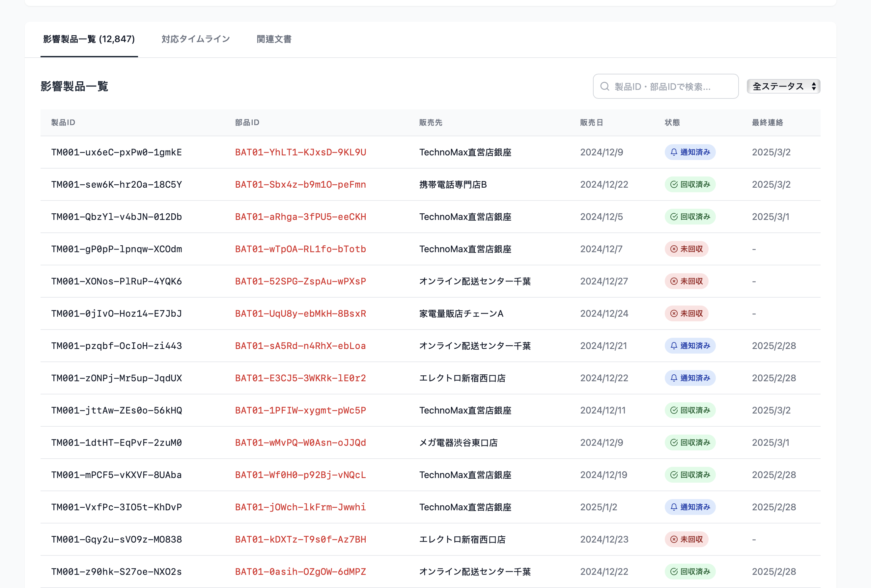Screen dimensions: 871x588
Task: Click check icon on 携帯電話専門店B row badge
Action: pos(673,184)
